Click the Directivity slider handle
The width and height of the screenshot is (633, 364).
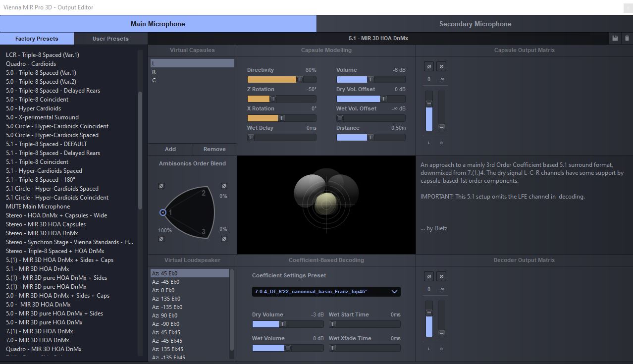tap(300, 79)
